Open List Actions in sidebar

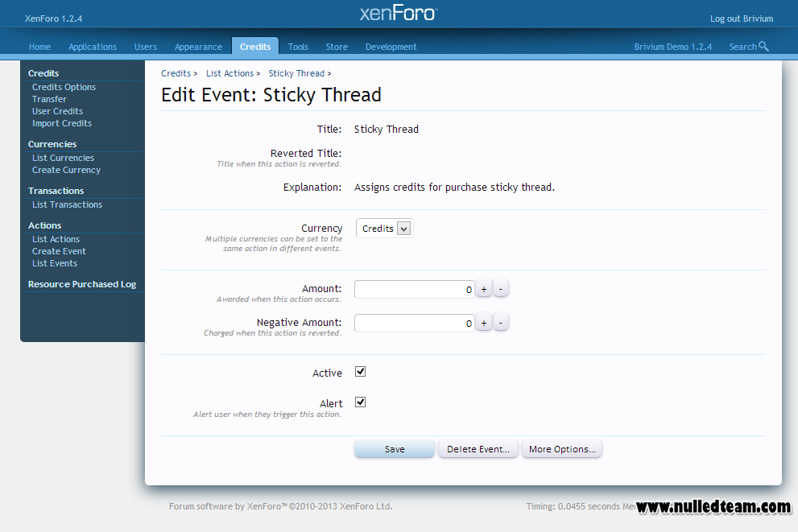(x=56, y=240)
